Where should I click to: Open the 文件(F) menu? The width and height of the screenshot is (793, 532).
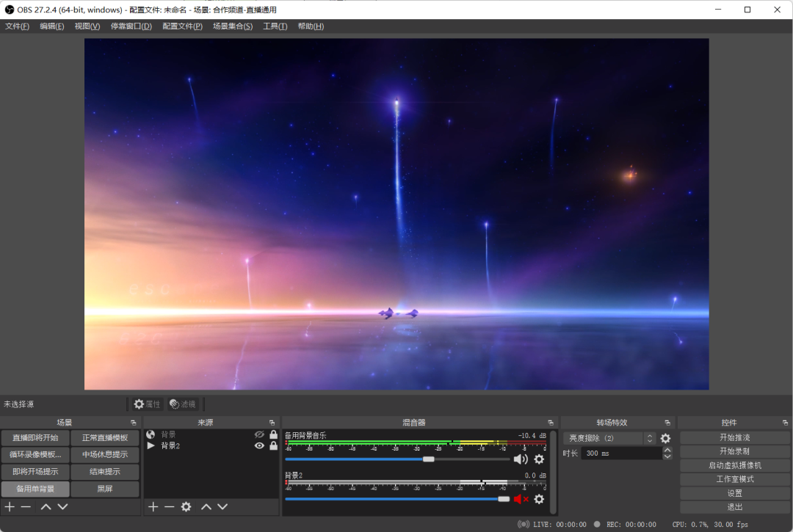click(x=17, y=26)
